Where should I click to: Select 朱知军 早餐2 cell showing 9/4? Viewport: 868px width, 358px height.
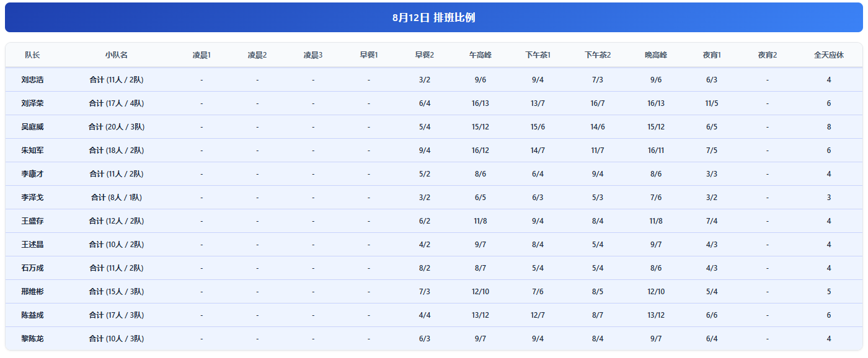click(425, 151)
